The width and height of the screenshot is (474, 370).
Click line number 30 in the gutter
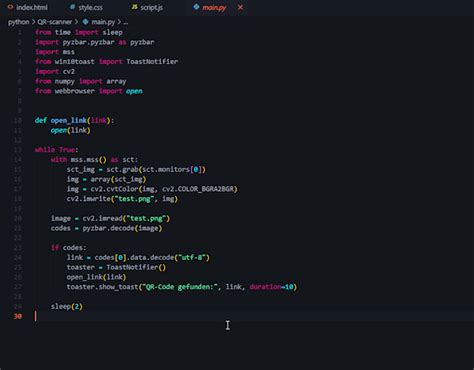pos(18,316)
